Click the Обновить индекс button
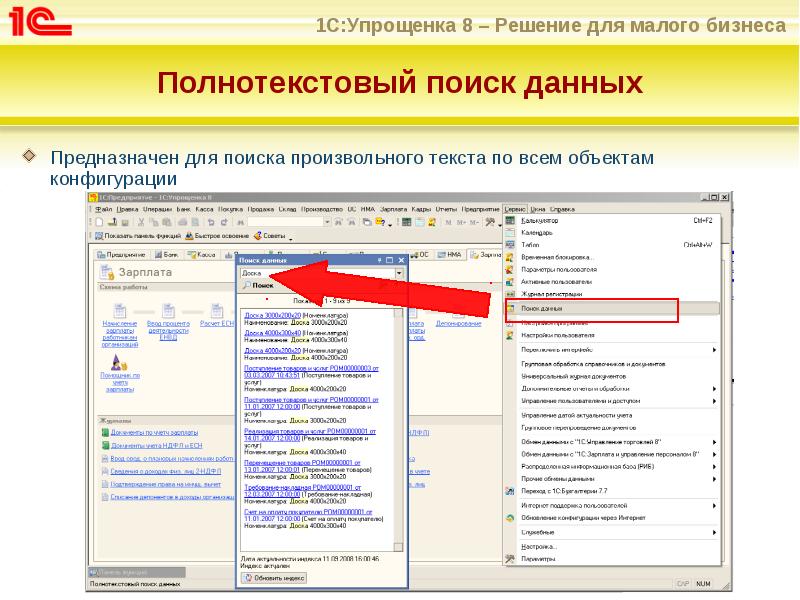This screenshot has height=600, width=800. click(274, 578)
